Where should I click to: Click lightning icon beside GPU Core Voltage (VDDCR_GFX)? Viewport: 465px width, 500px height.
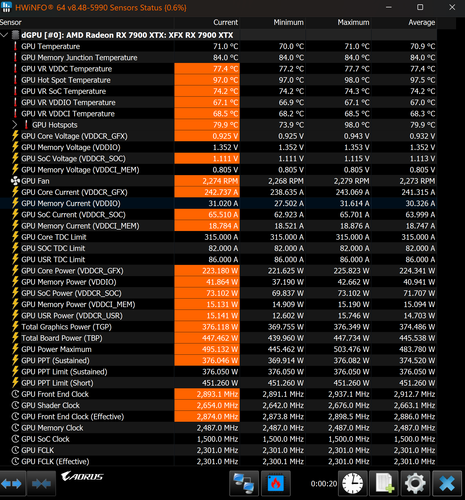15,136
